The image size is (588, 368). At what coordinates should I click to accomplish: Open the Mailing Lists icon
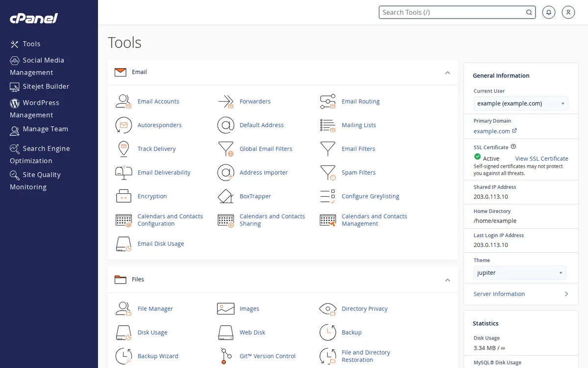(327, 125)
